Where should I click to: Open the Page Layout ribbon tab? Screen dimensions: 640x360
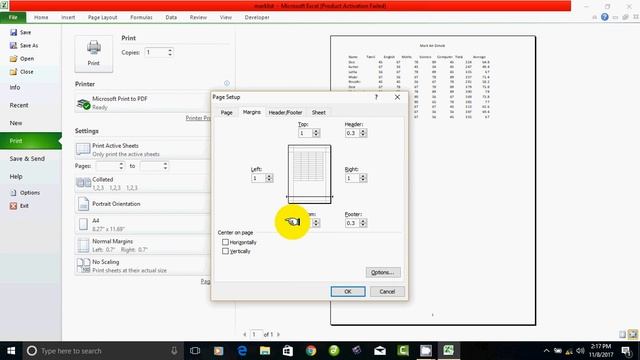(102, 17)
